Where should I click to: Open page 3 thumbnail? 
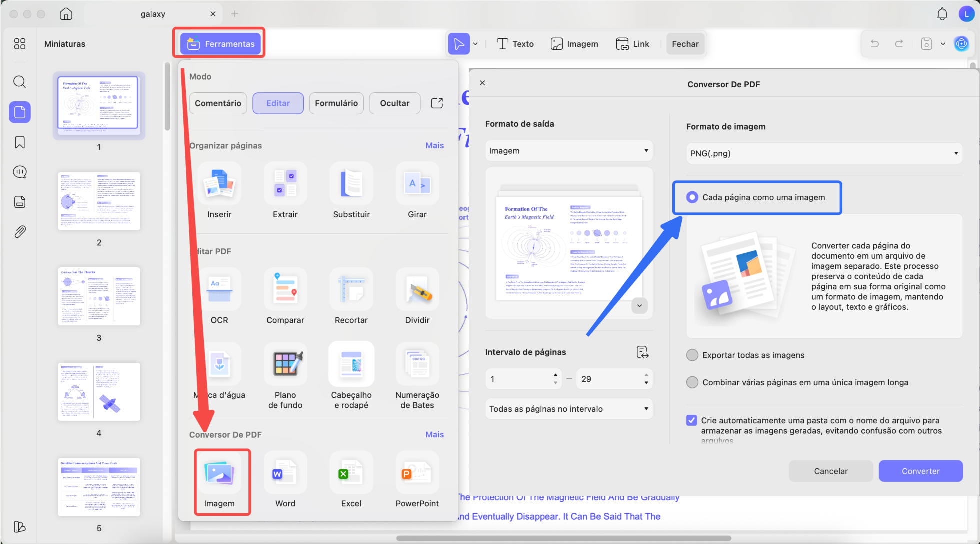coord(99,296)
